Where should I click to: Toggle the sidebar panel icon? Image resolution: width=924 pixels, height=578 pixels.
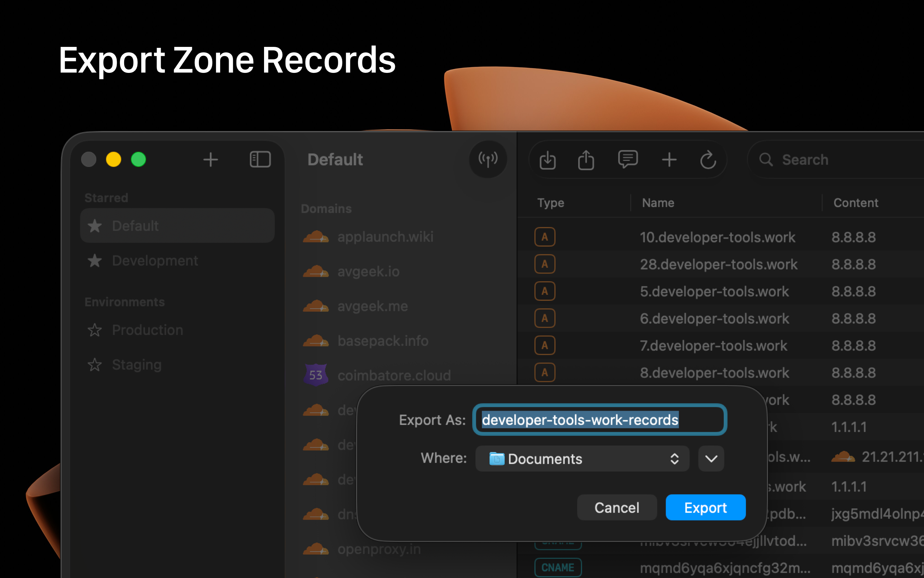tap(260, 159)
